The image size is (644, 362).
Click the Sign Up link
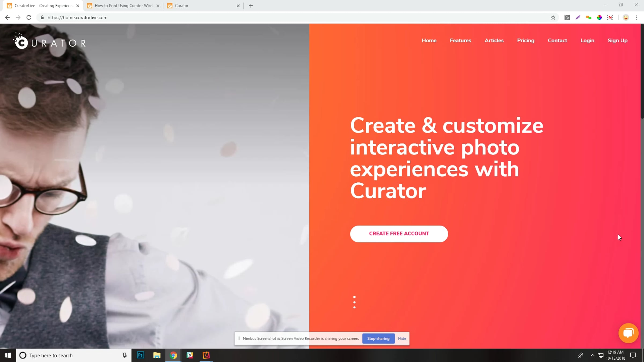click(617, 40)
